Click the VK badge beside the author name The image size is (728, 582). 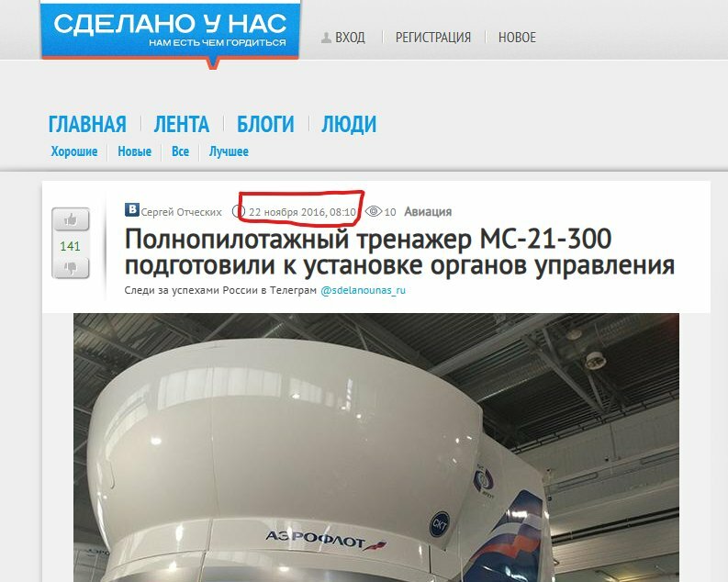(132, 210)
